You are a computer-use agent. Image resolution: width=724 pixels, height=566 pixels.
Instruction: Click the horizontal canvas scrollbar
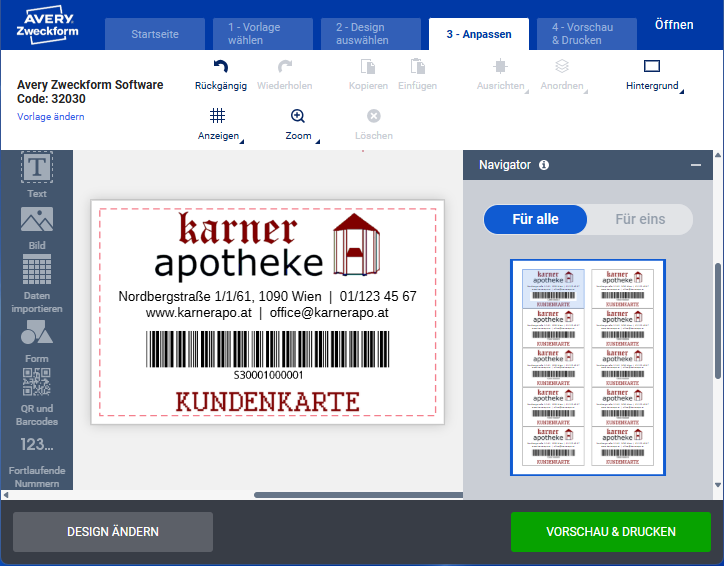pyautogui.click(x=358, y=495)
